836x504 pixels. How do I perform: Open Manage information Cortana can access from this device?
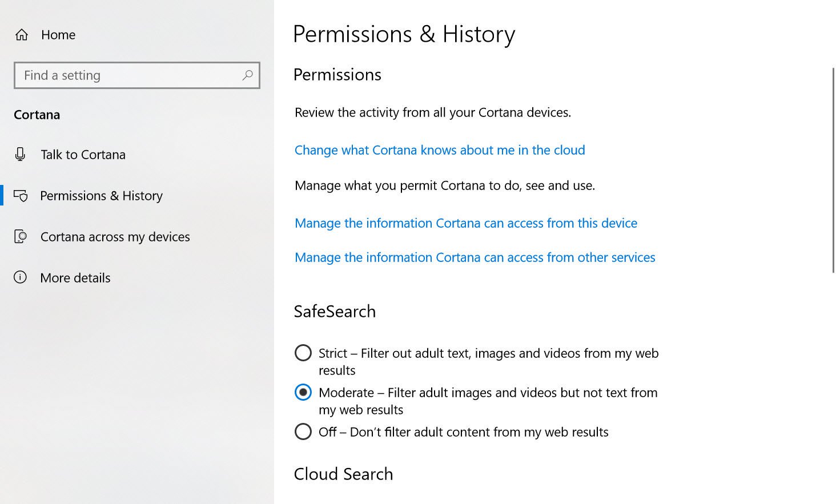[465, 223]
